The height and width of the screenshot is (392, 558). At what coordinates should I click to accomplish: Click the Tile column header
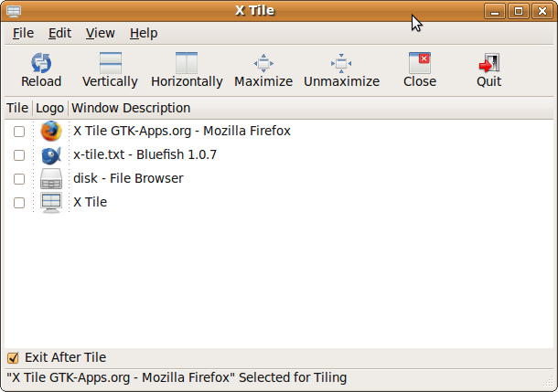coord(17,108)
